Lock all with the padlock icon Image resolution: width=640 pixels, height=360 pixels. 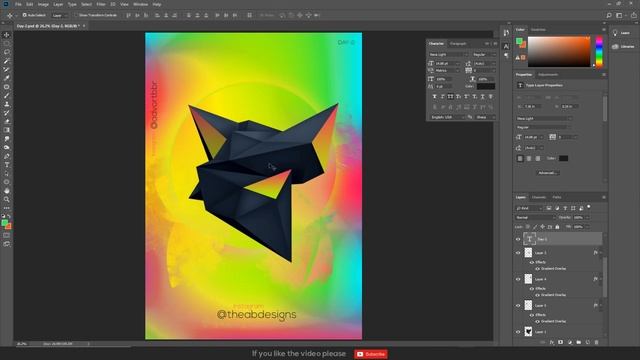(x=557, y=227)
